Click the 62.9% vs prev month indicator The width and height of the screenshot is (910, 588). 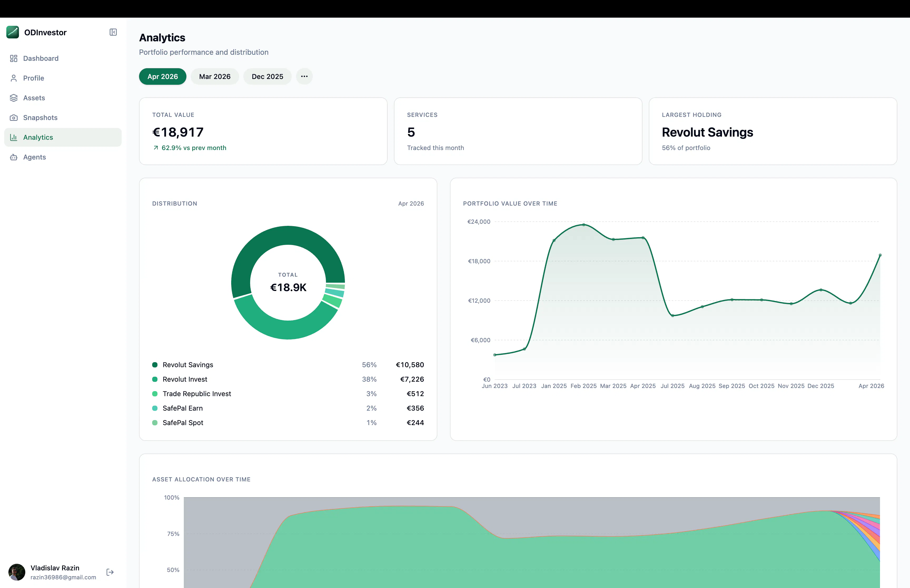189,148
